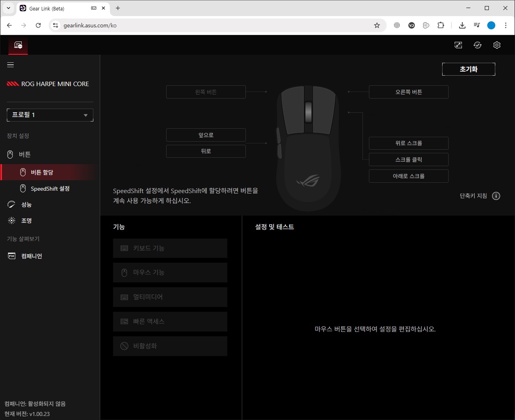515x420 pixels.
Task: Open the browser profile avatar
Action: coord(491,25)
